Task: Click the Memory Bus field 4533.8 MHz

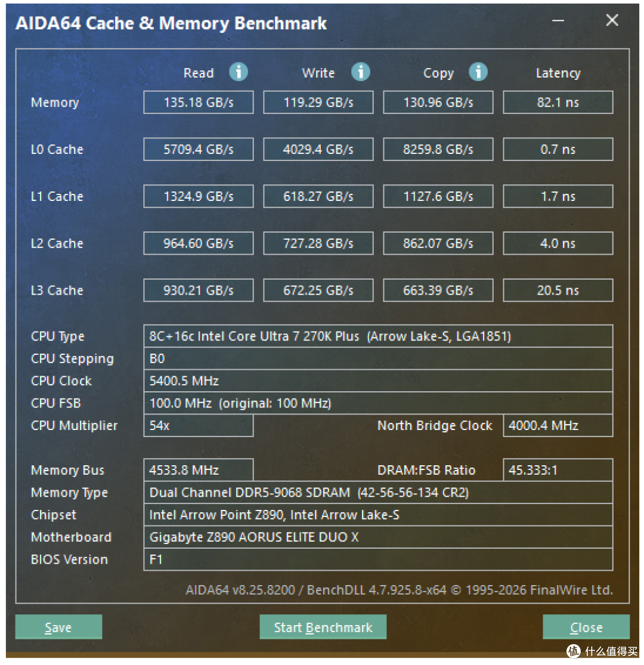Action: 199,470
